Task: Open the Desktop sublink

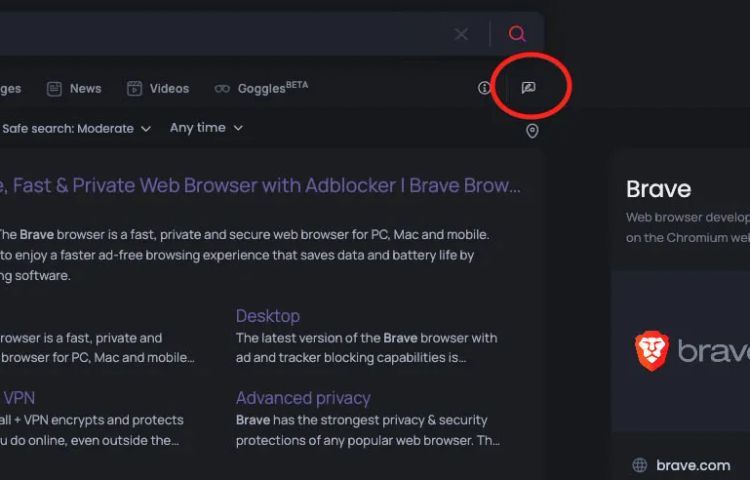Action: pyautogui.click(x=268, y=316)
